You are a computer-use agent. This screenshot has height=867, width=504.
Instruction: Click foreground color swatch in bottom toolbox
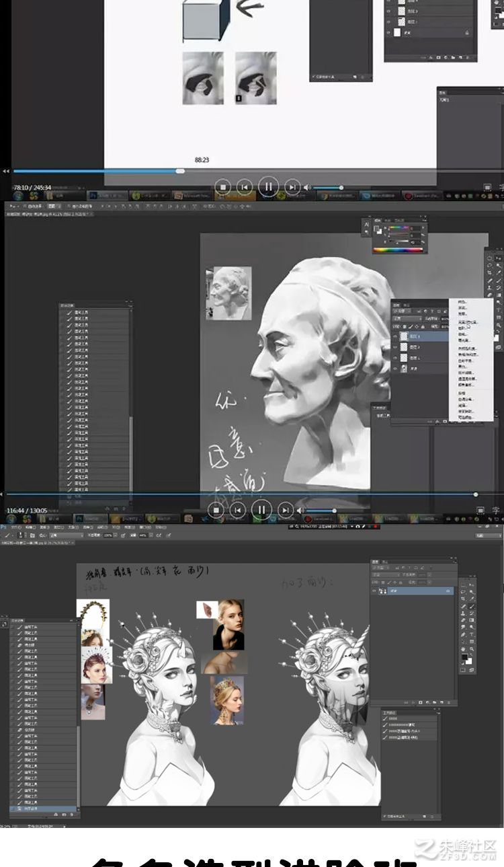click(464, 656)
